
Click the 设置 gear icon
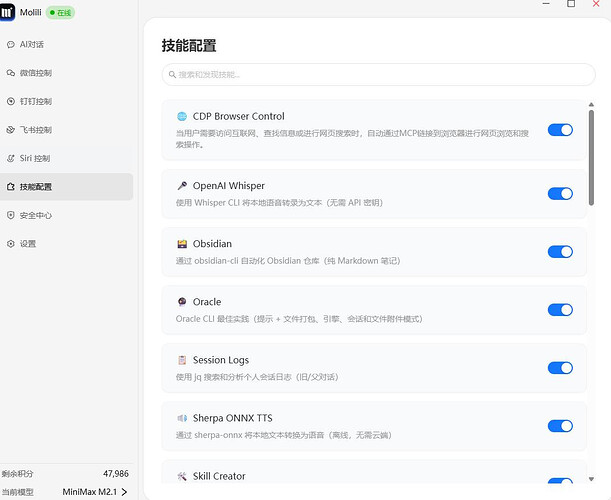pos(11,244)
